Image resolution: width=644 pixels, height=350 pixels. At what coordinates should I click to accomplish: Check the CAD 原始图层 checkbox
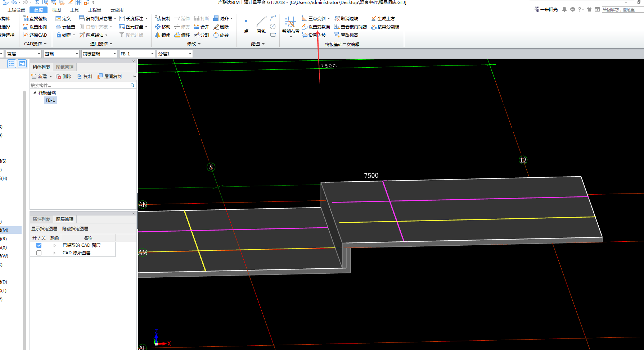click(x=39, y=253)
